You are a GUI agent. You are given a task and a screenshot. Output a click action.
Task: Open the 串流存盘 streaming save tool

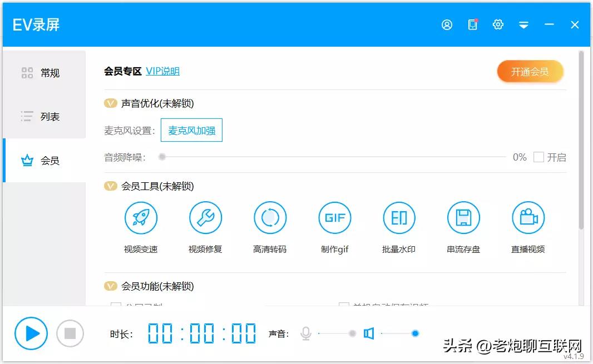[x=463, y=217]
